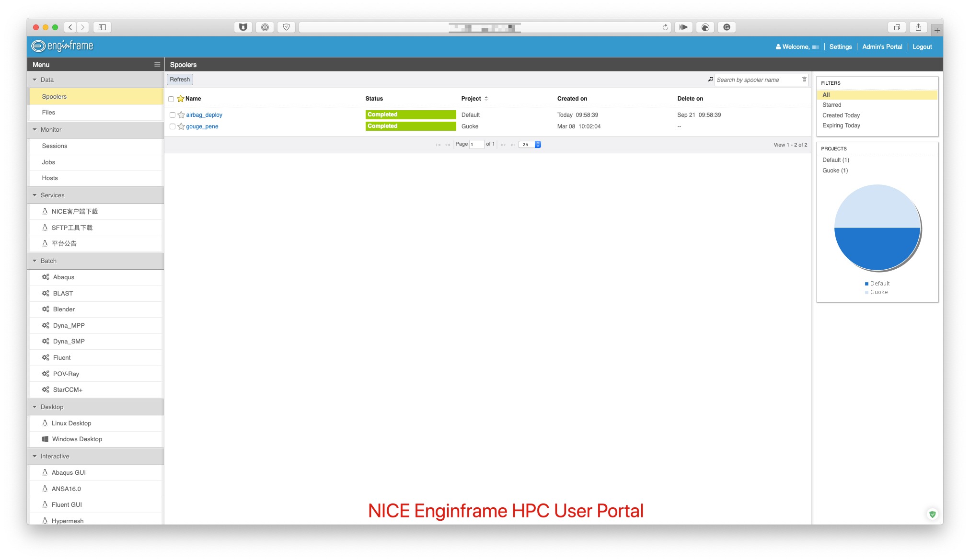The image size is (970, 560).
Task: Open Spoolers in the menu
Action: point(96,96)
